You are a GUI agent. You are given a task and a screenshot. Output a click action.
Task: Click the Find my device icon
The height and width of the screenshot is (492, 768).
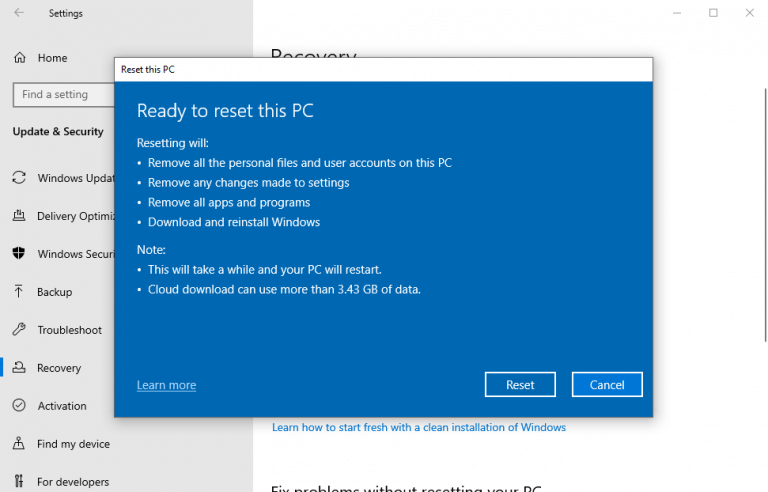point(19,443)
